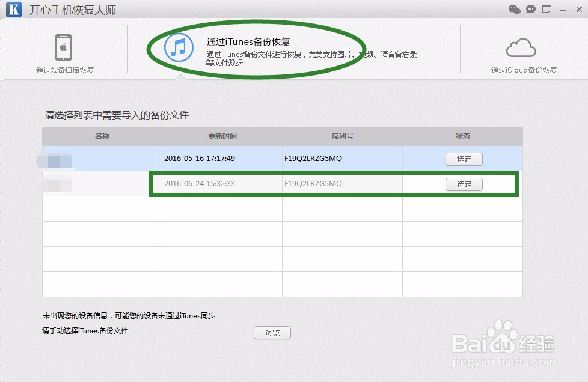Click the K app logo icon

tap(14, 9)
